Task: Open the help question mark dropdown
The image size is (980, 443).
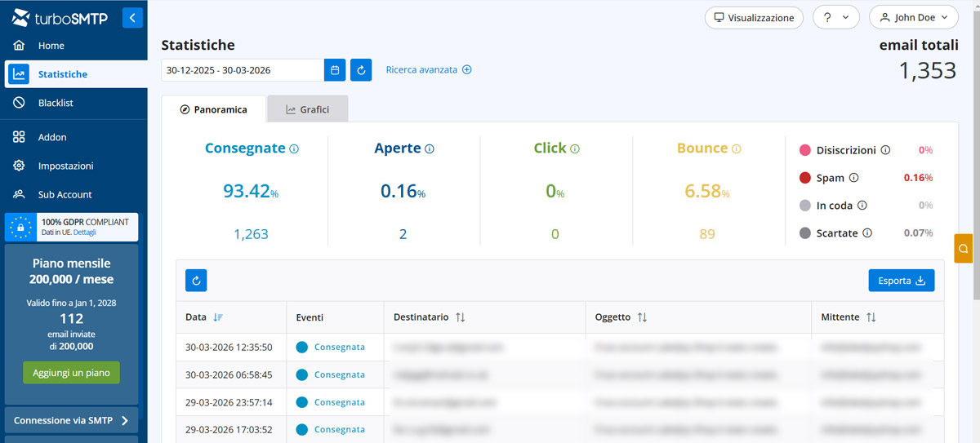Action: pos(836,17)
